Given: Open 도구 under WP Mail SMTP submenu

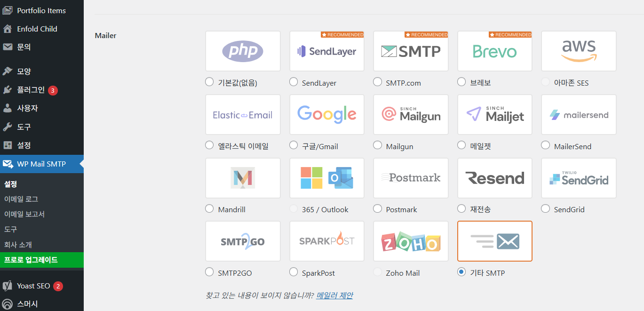Looking at the screenshot, I should click(11, 230).
